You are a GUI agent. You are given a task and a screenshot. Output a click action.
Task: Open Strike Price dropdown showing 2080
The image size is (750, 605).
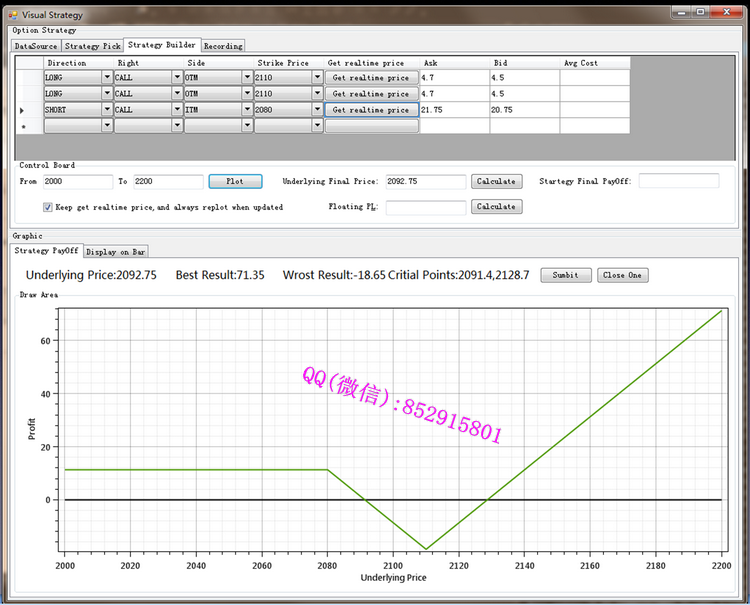[x=317, y=109]
